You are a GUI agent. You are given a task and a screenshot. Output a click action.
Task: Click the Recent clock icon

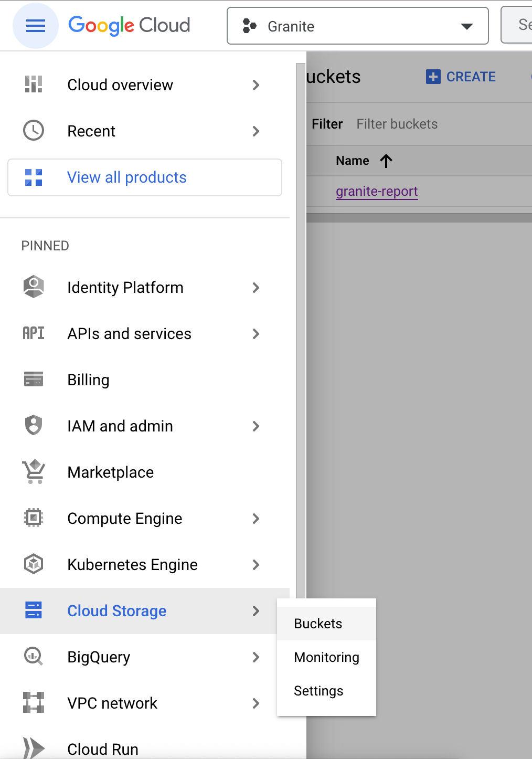[34, 131]
